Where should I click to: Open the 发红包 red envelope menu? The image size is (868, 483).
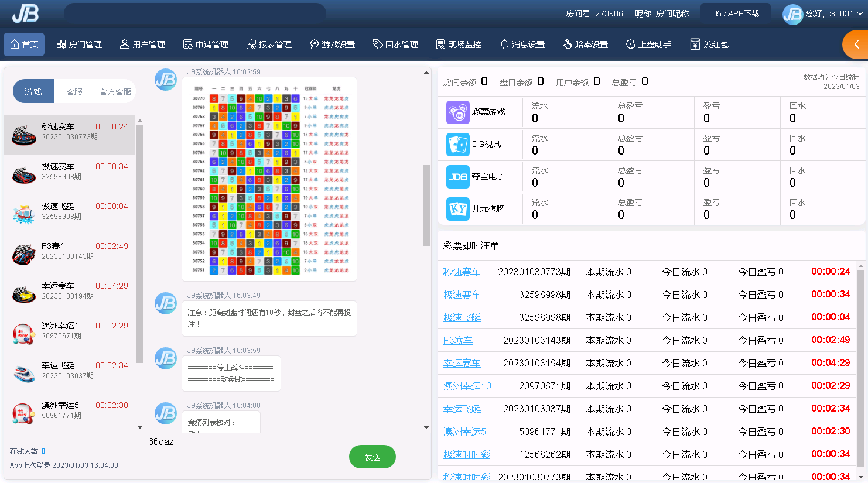[x=709, y=44]
